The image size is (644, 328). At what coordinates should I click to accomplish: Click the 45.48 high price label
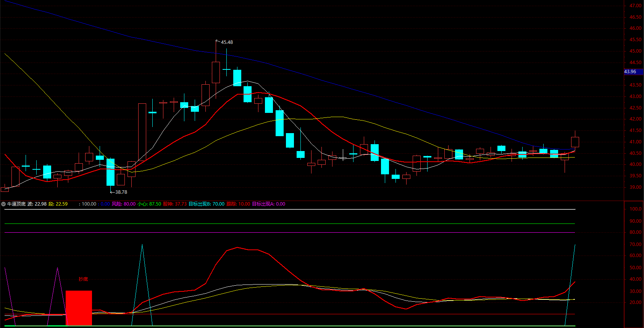coord(227,42)
